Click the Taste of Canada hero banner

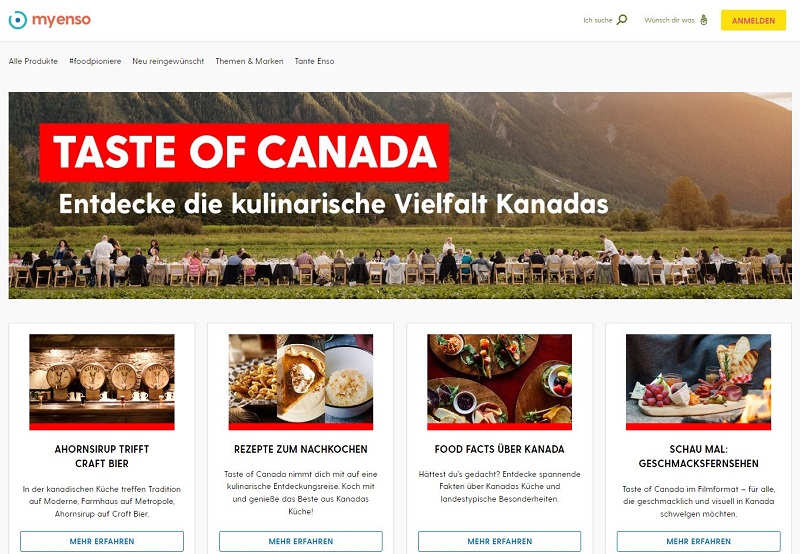point(400,195)
